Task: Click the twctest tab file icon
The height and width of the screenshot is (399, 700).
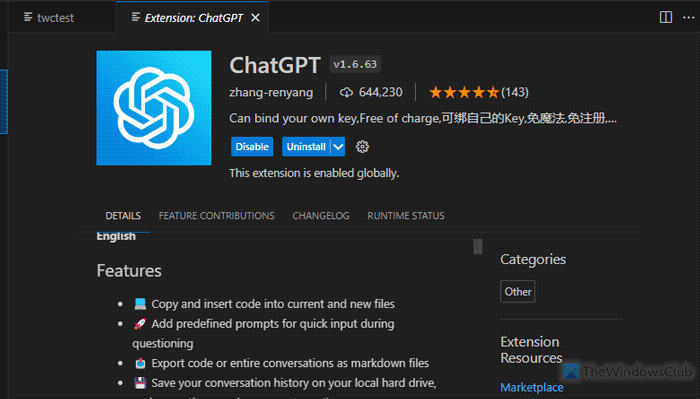Action: (28, 17)
